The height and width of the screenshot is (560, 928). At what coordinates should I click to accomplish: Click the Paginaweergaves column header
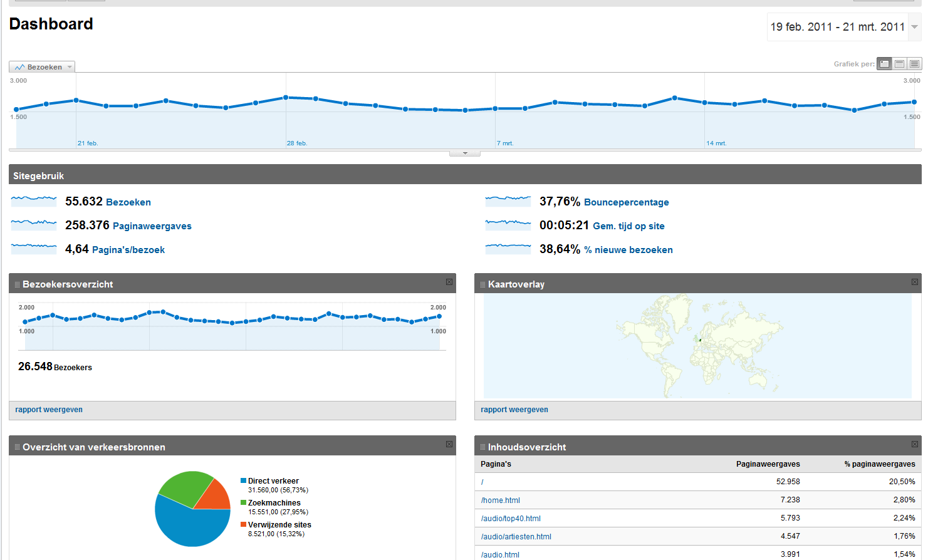click(x=768, y=464)
